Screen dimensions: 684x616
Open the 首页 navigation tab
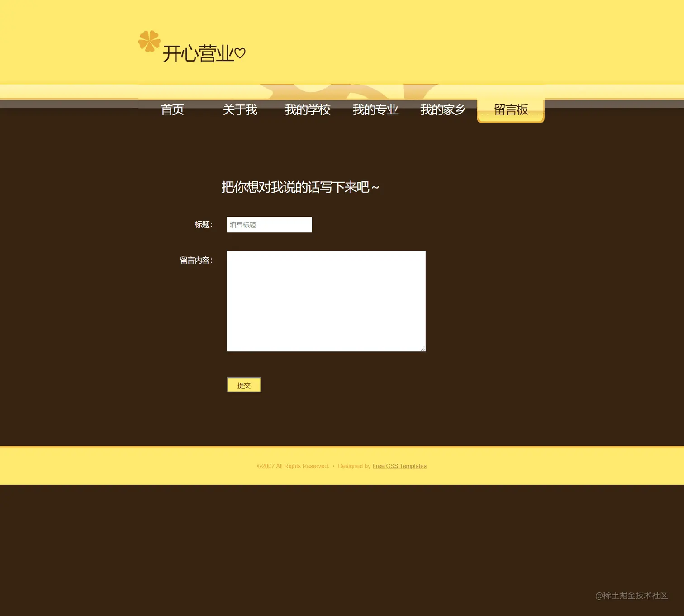(x=172, y=109)
